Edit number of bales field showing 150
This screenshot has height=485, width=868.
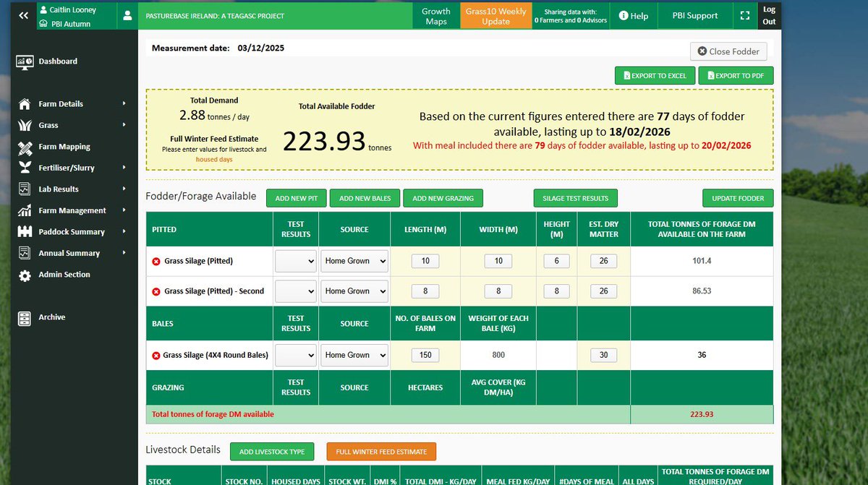(425, 355)
